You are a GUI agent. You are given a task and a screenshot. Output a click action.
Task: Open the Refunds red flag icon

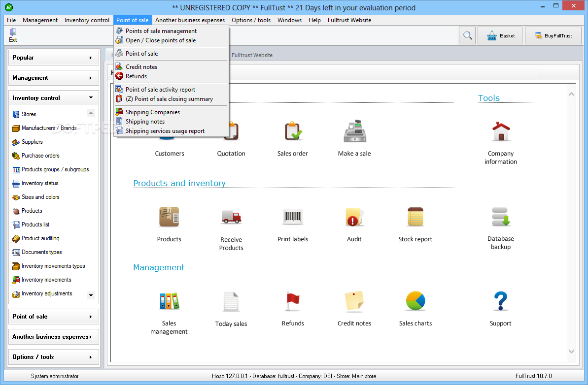[x=293, y=301]
